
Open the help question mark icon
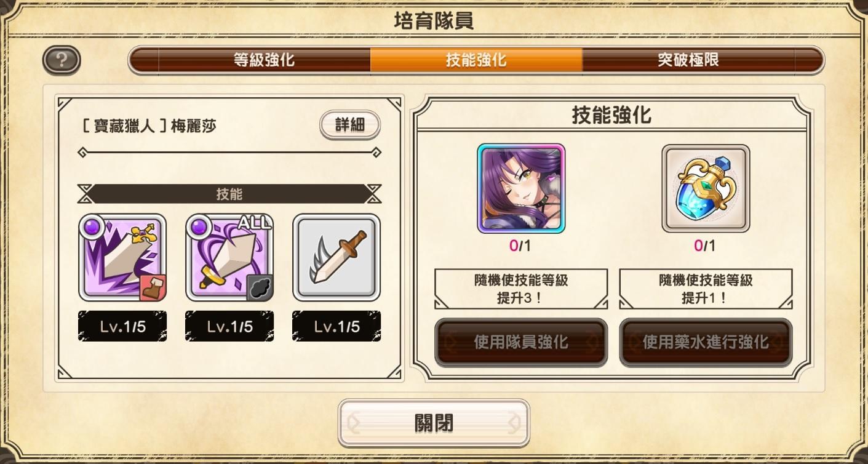[62, 60]
